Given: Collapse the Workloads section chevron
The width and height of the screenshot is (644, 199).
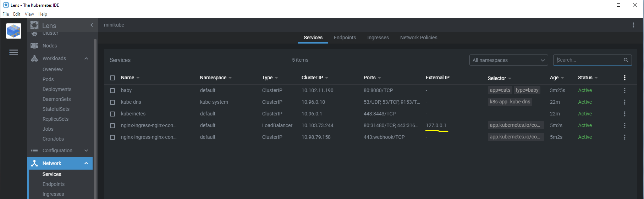Looking at the screenshot, I should tap(86, 58).
